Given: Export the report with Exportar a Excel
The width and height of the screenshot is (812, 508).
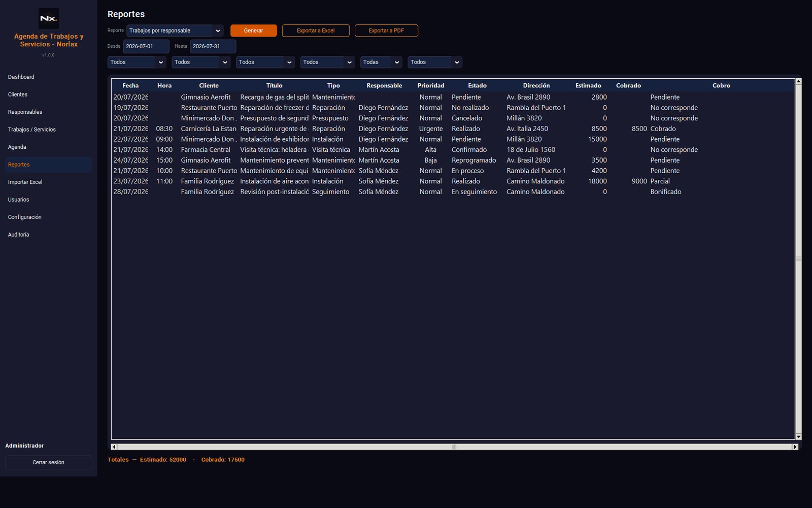Looking at the screenshot, I should [316, 30].
